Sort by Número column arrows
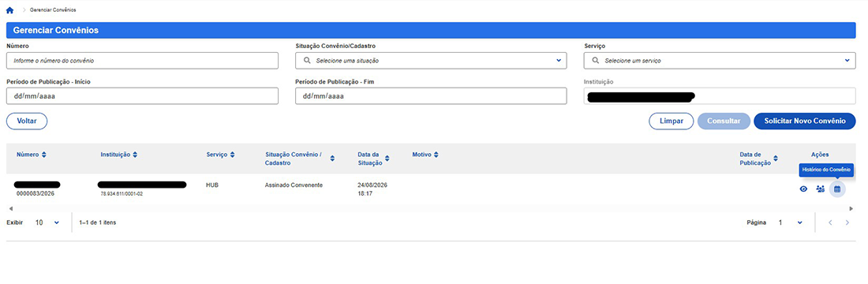The width and height of the screenshot is (868, 284). pyautogui.click(x=44, y=155)
